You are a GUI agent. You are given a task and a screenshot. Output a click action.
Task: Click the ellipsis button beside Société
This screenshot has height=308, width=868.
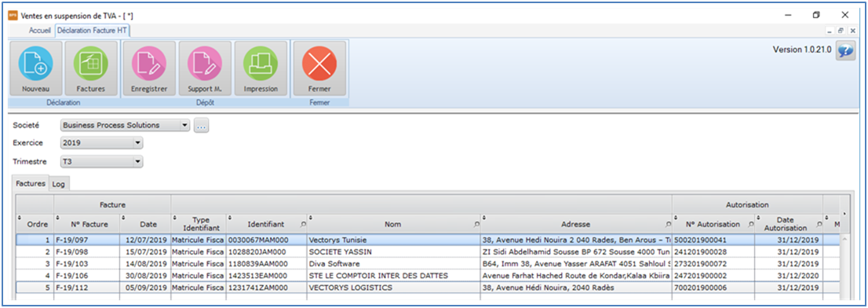pyautogui.click(x=201, y=126)
